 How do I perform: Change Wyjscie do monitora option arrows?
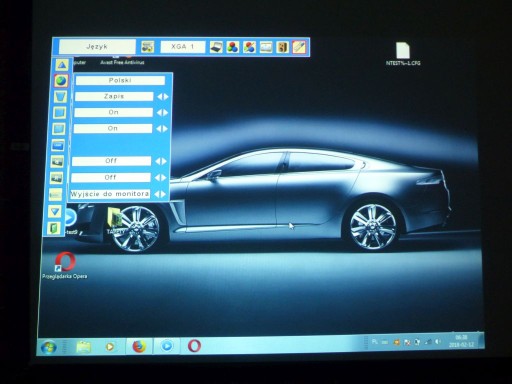click(x=160, y=194)
